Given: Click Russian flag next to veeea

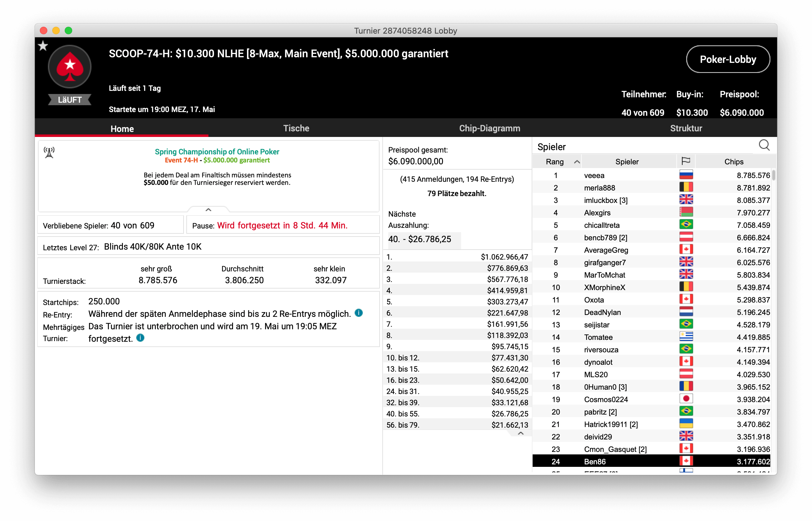Looking at the screenshot, I should click(686, 175).
